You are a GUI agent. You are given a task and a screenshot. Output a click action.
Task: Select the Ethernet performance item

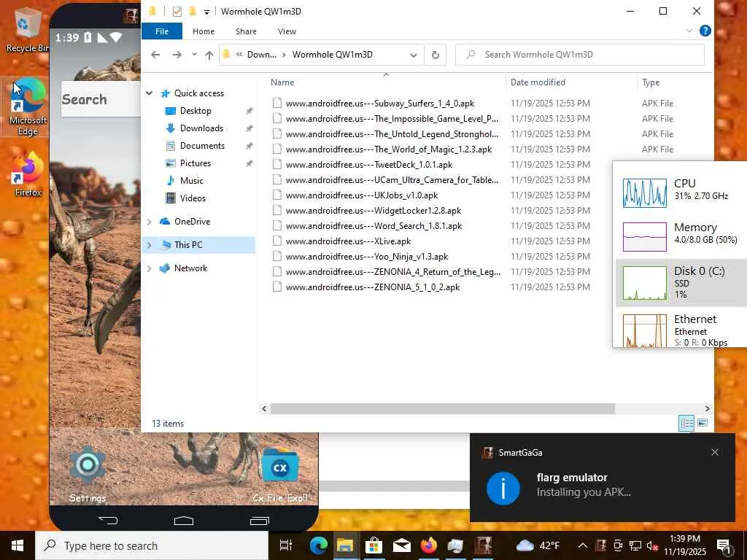pos(681,330)
